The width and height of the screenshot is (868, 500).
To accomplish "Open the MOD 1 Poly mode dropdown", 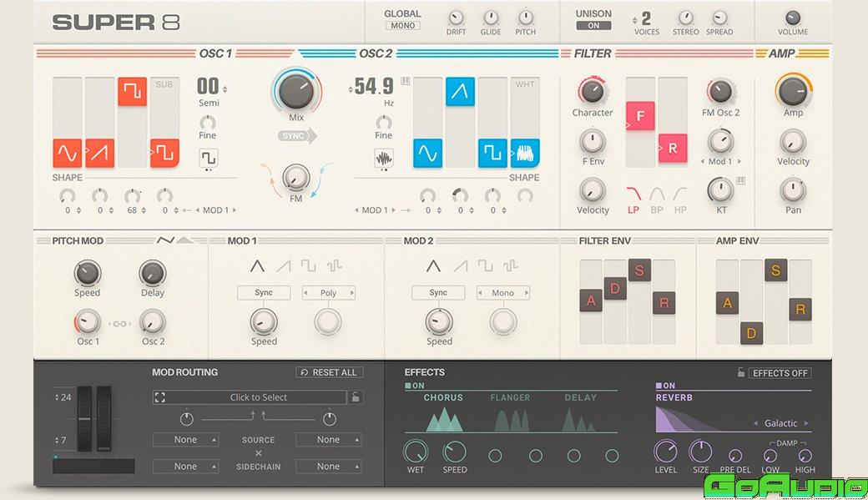I will point(328,293).
